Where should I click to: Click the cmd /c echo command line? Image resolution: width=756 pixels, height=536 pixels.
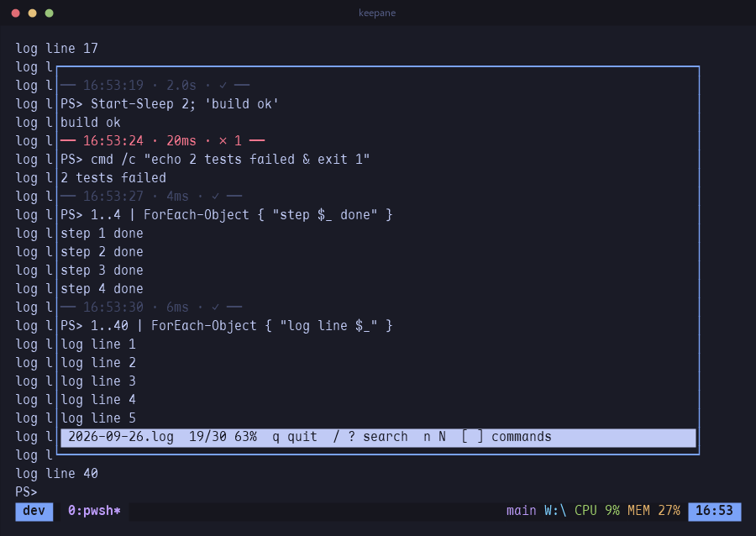(215, 160)
